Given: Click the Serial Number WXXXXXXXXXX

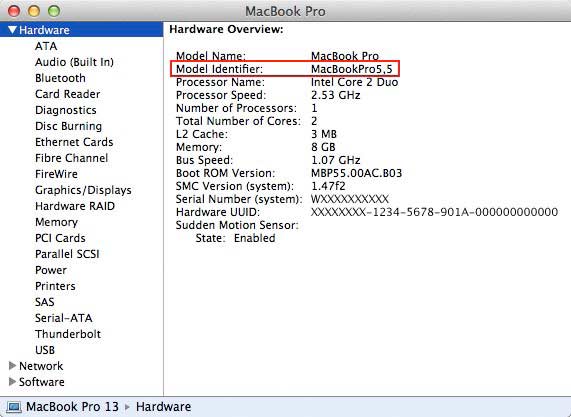Looking at the screenshot, I should tap(350, 199).
